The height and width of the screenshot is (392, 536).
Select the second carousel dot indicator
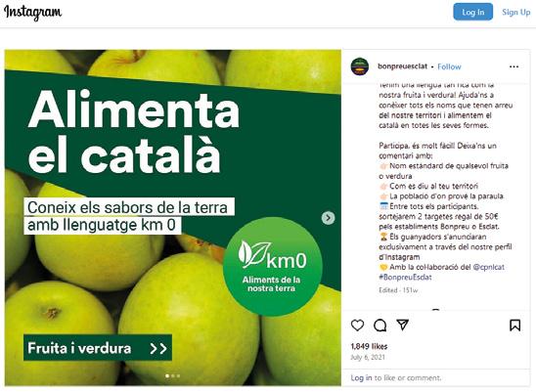pos(172,376)
